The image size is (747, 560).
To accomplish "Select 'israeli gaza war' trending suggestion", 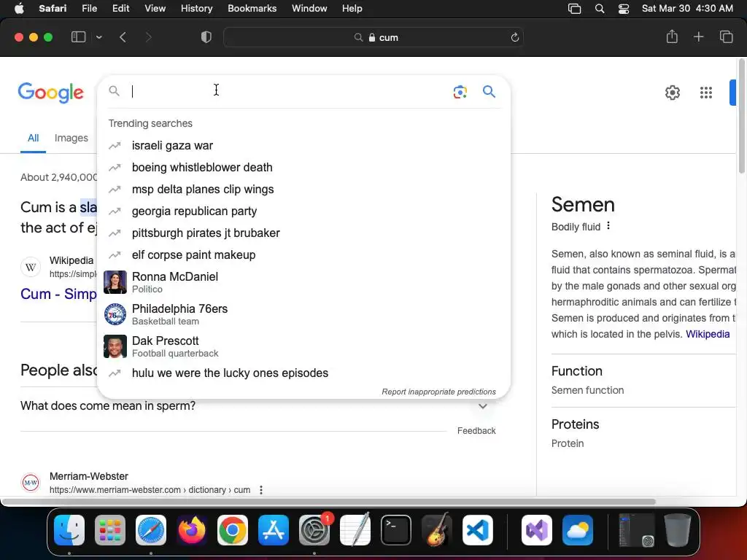I will point(303,145).
